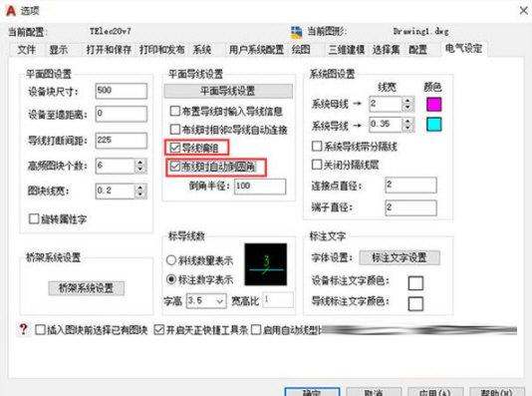Click the 确定 button
The width and height of the screenshot is (532, 396).
click(312, 392)
